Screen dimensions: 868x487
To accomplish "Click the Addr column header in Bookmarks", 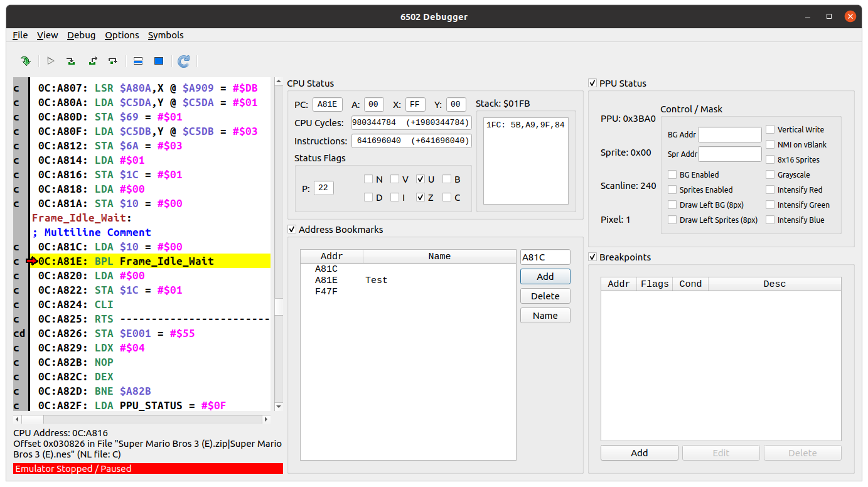I will [x=331, y=256].
